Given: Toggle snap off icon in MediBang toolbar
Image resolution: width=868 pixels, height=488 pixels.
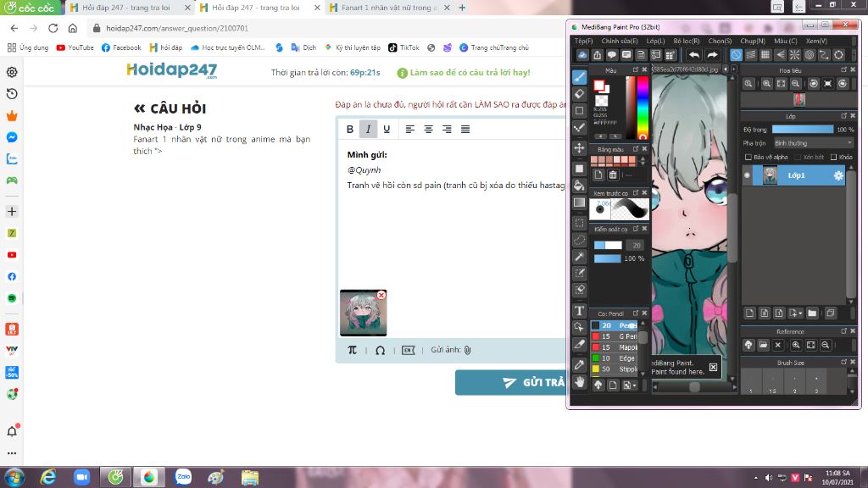Looking at the screenshot, I should pyautogui.click(x=736, y=55).
